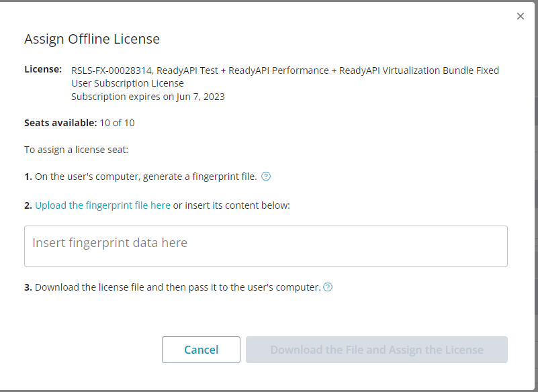Close the Assign Offline License dialog
Image resolution: width=538 pixels, height=392 pixels.
tap(520, 16)
